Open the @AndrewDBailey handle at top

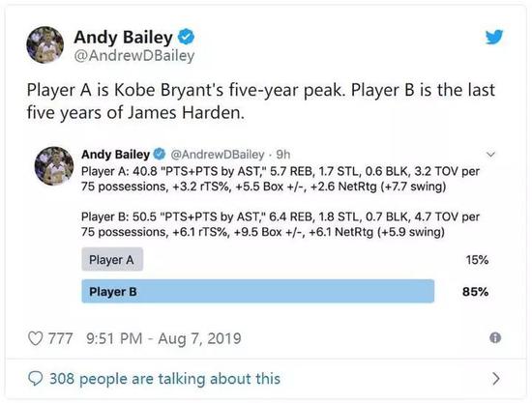[134, 56]
